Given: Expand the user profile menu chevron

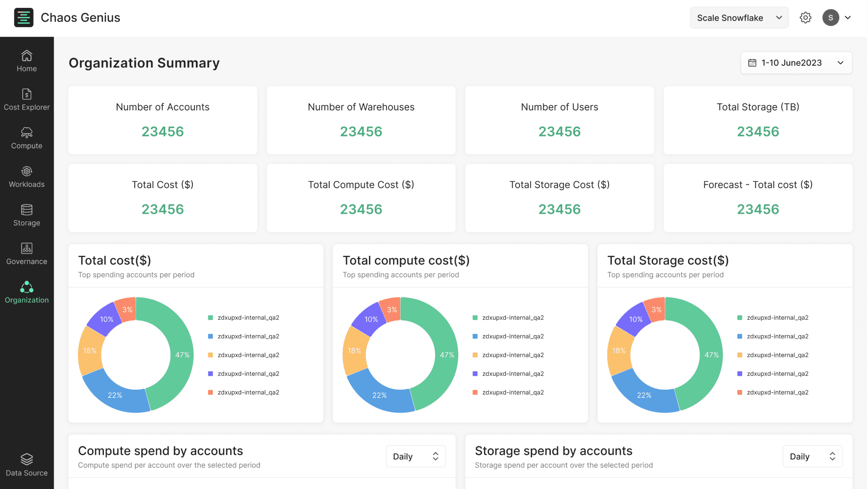Looking at the screenshot, I should (848, 18).
